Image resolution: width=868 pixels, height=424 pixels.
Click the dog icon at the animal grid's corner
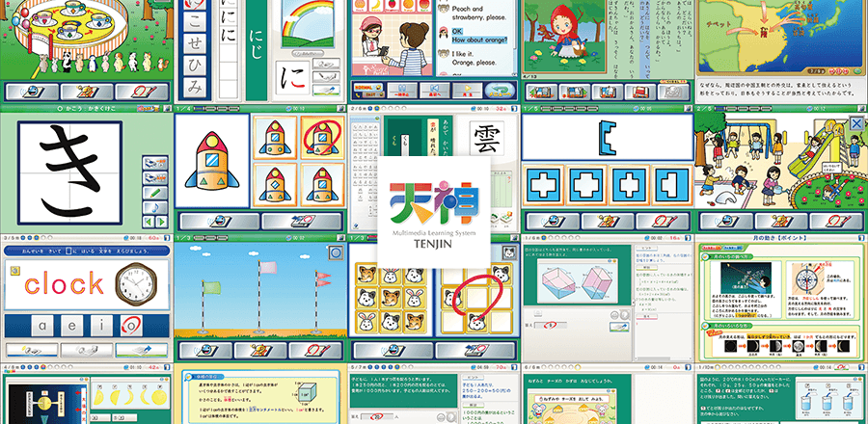pyautogui.click(x=508, y=252)
